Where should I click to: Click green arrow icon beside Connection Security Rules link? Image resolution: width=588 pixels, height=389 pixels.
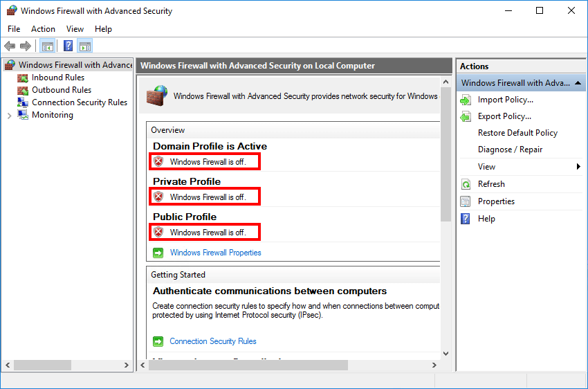tap(158, 341)
